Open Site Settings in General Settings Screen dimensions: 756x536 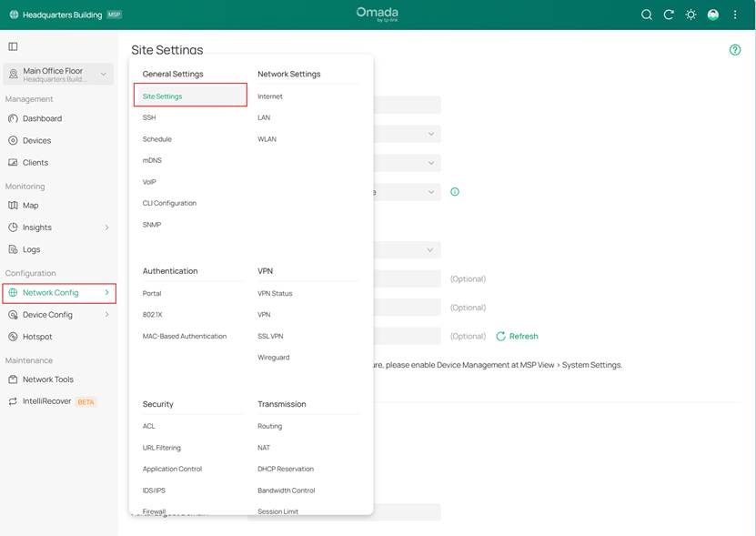(162, 96)
